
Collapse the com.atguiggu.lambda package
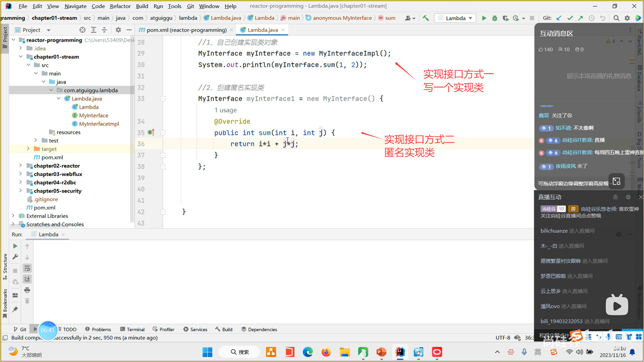coord(51,90)
